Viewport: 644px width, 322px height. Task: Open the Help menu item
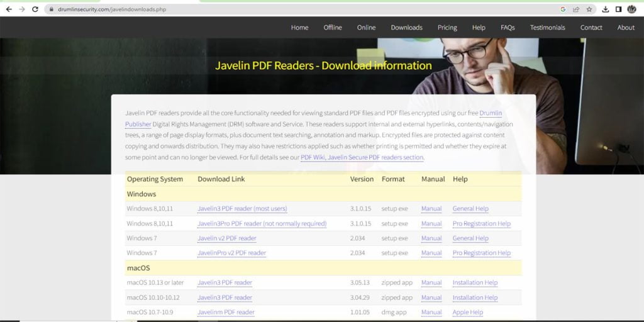tap(479, 28)
